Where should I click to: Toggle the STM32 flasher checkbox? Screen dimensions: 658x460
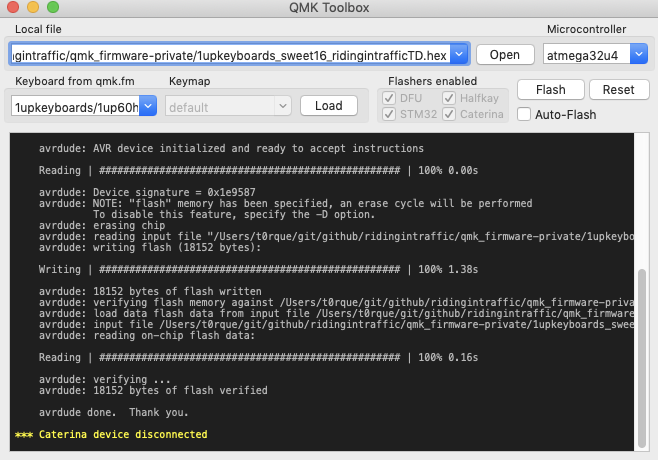(x=389, y=114)
